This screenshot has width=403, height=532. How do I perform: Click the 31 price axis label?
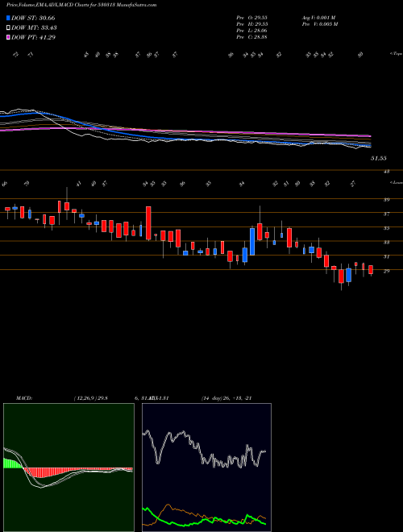386,257
